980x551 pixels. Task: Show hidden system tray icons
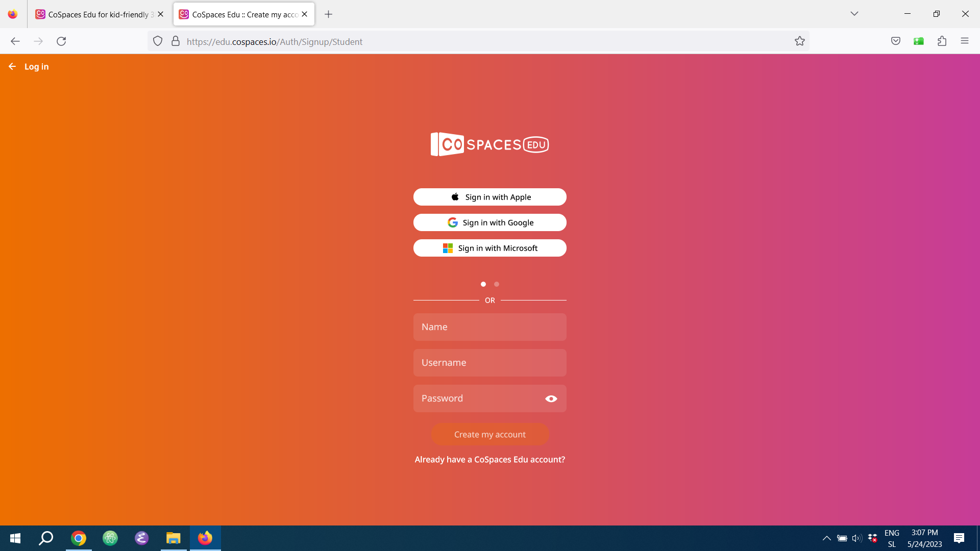point(826,538)
